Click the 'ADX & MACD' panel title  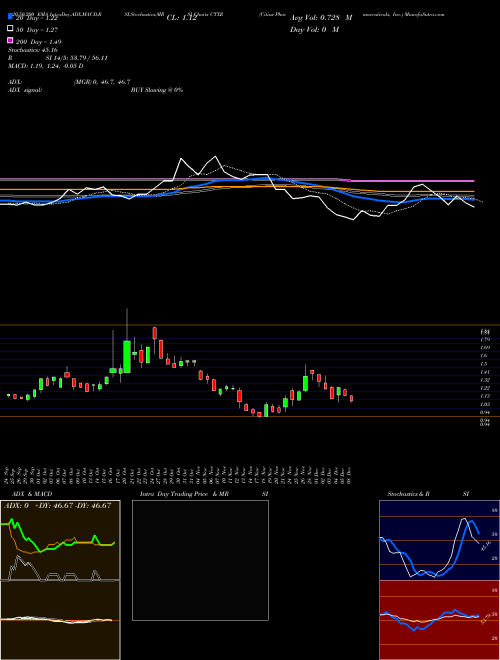click(32, 494)
